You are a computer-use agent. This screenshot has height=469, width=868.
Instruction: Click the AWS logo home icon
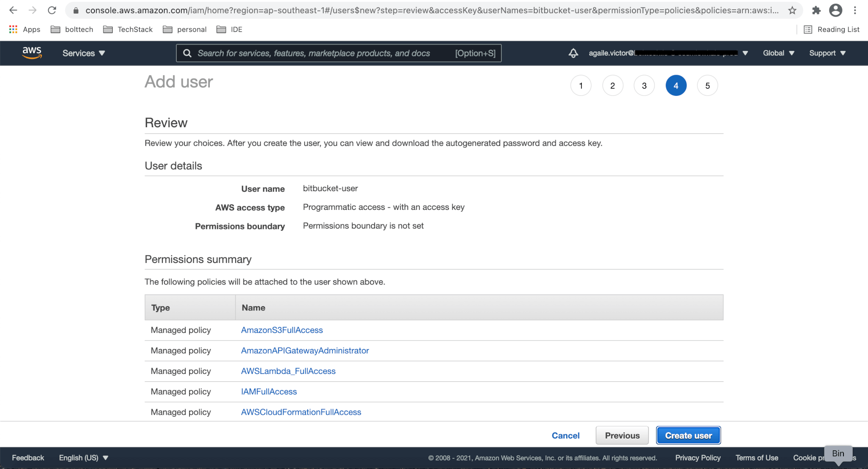pos(32,53)
